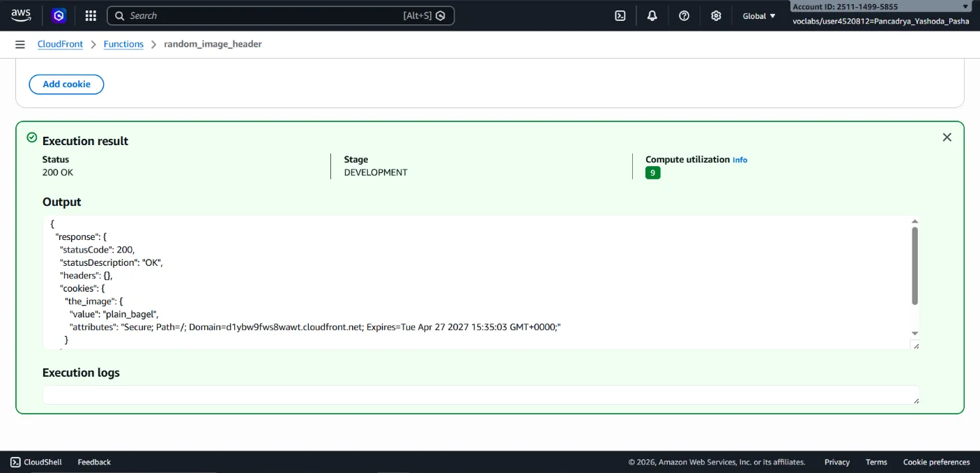Open the help question mark menu
Viewport: 980px width, 473px height.
coord(684,15)
